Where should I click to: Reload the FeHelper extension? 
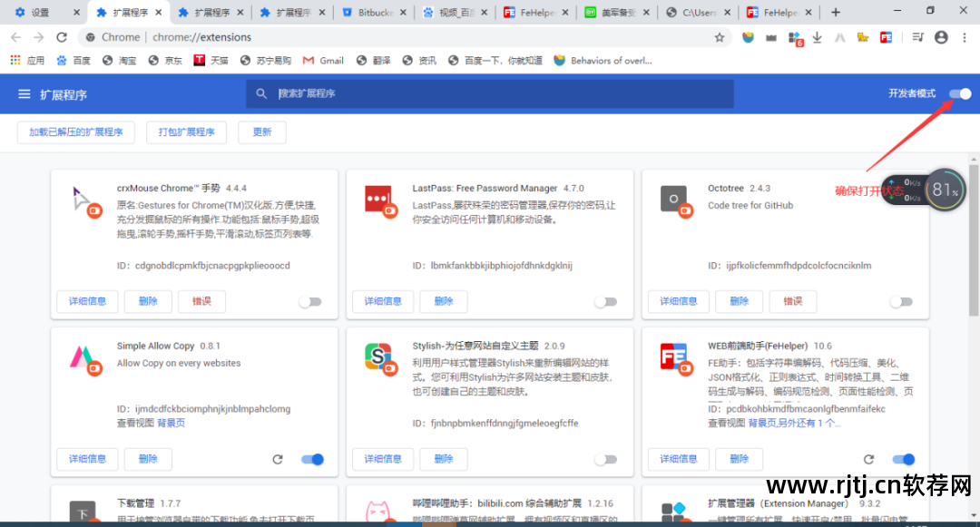tap(868, 460)
